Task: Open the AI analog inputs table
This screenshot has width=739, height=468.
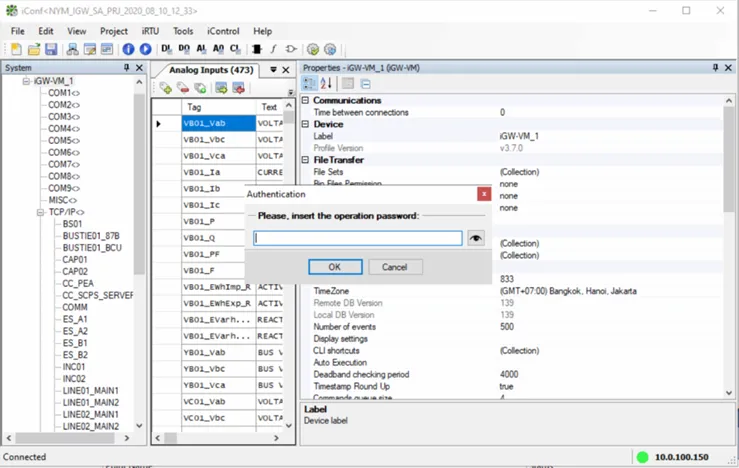Action: [201, 49]
